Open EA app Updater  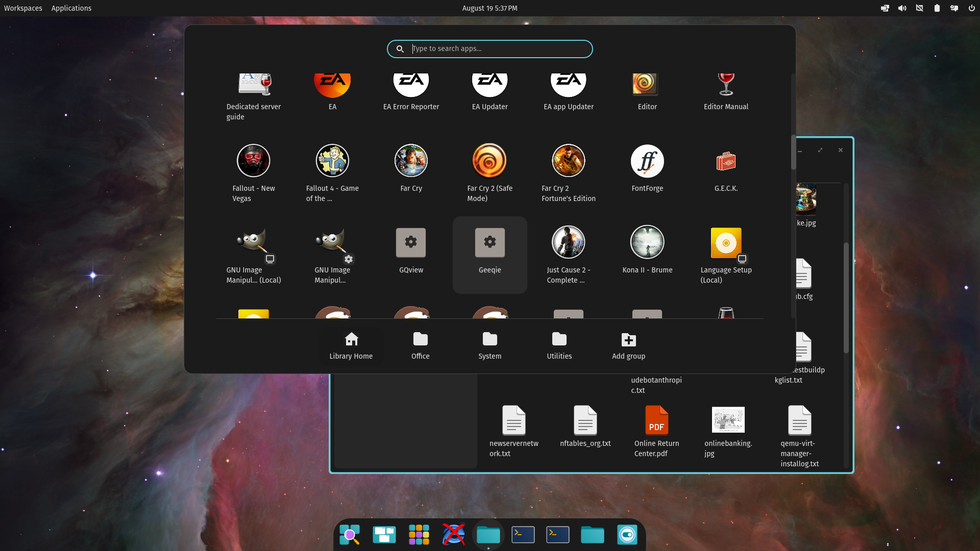click(x=568, y=92)
